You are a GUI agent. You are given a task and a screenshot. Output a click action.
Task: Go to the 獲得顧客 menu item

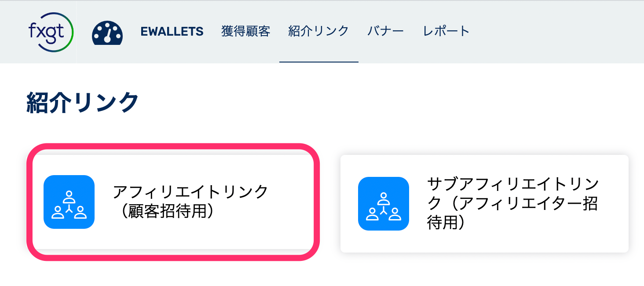coord(246,31)
